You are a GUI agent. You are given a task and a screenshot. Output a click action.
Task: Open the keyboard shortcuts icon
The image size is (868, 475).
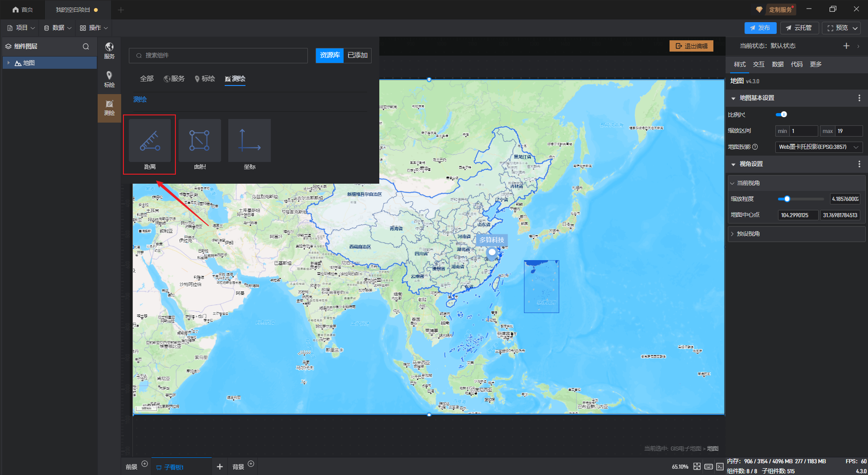pos(708,466)
